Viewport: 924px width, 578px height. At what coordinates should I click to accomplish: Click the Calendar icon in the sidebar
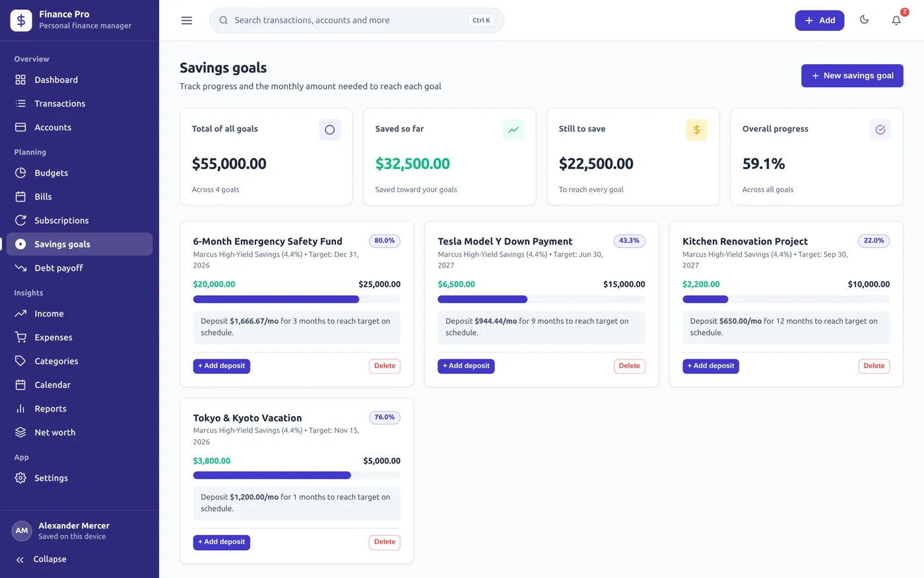(20, 385)
